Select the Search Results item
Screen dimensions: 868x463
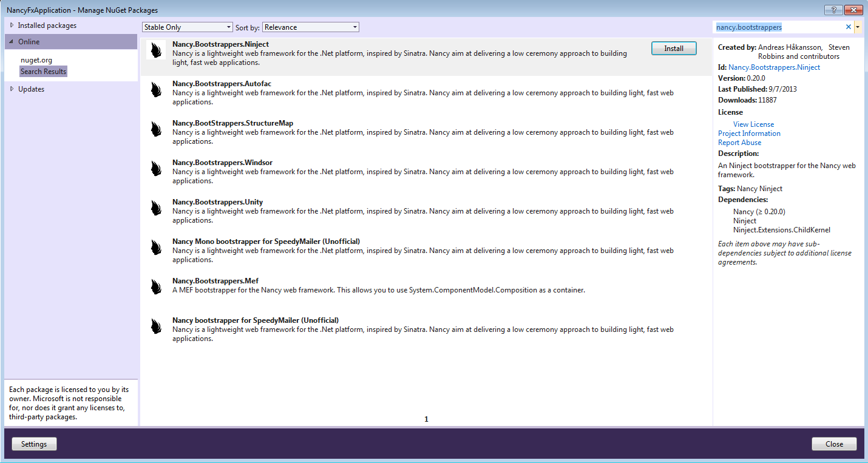point(43,72)
